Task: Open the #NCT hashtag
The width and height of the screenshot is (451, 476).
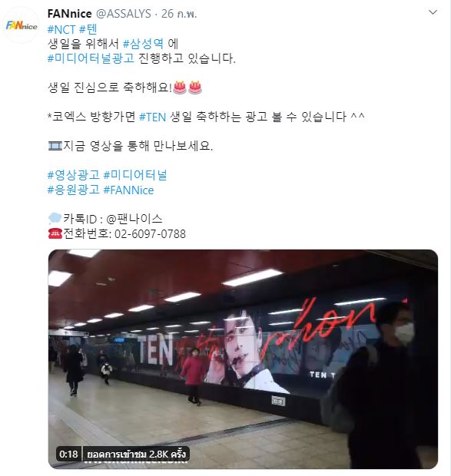Action: [61, 29]
